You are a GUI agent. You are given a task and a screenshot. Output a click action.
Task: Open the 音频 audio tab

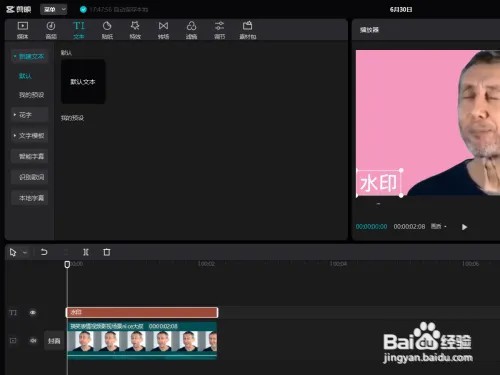(51, 30)
